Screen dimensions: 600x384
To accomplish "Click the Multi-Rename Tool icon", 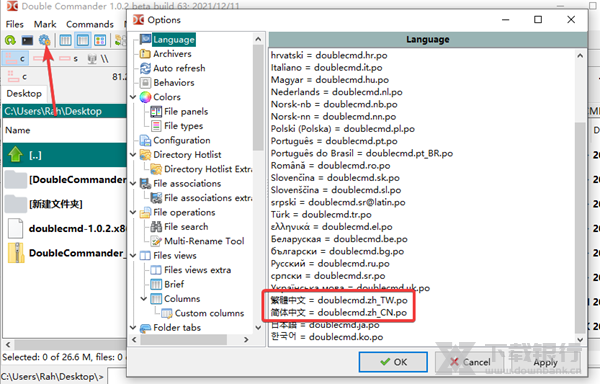I will click(x=156, y=241).
